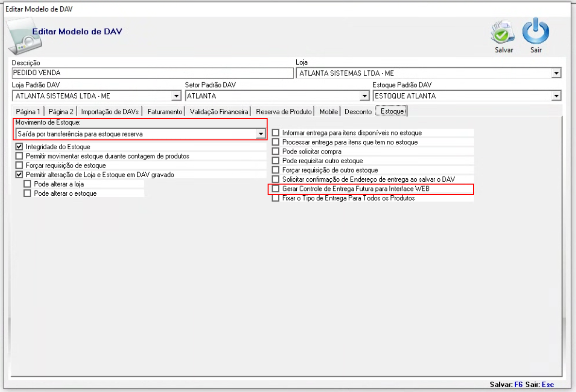Enable Gerar Controle de Entrega Futura checkbox
Viewport: 576px width, 392px height.
(276, 189)
